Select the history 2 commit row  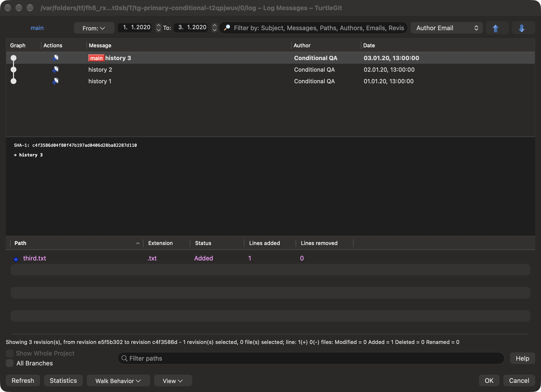(270, 70)
